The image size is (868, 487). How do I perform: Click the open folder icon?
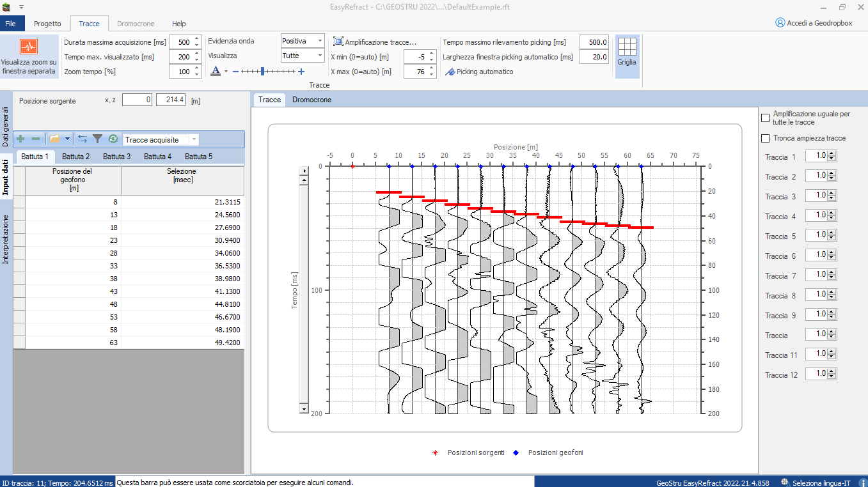click(54, 139)
